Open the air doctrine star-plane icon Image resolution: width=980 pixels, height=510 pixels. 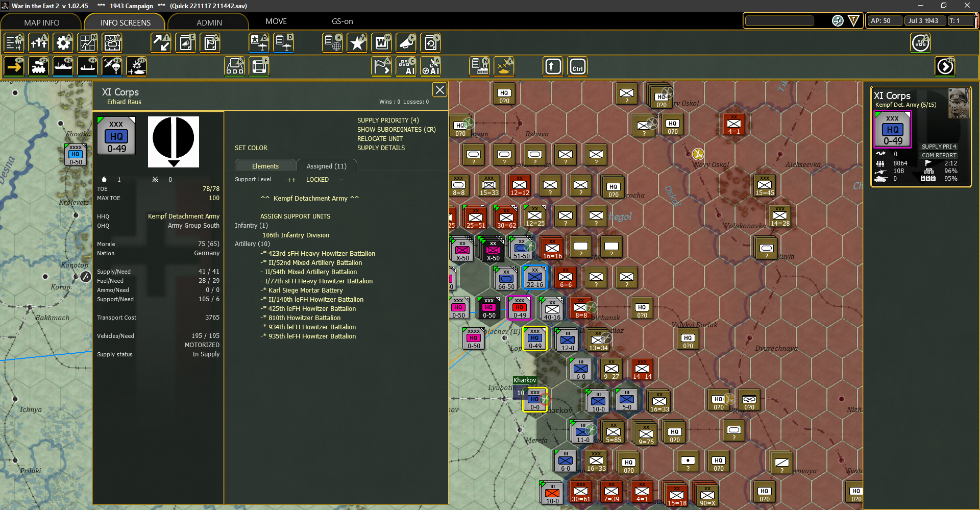259,43
